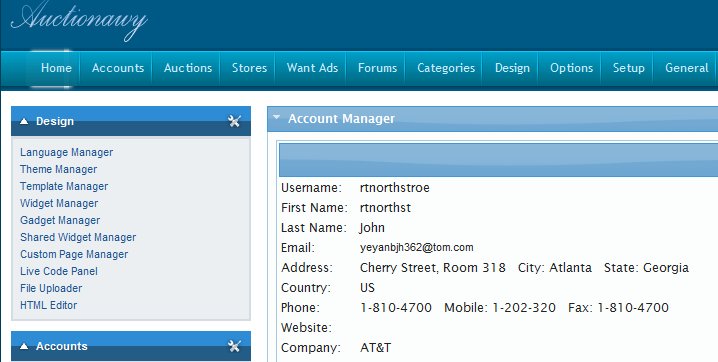The image size is (718, 362).
Task: Click the first name value rtnorthst
Action: tap(385, 208)
